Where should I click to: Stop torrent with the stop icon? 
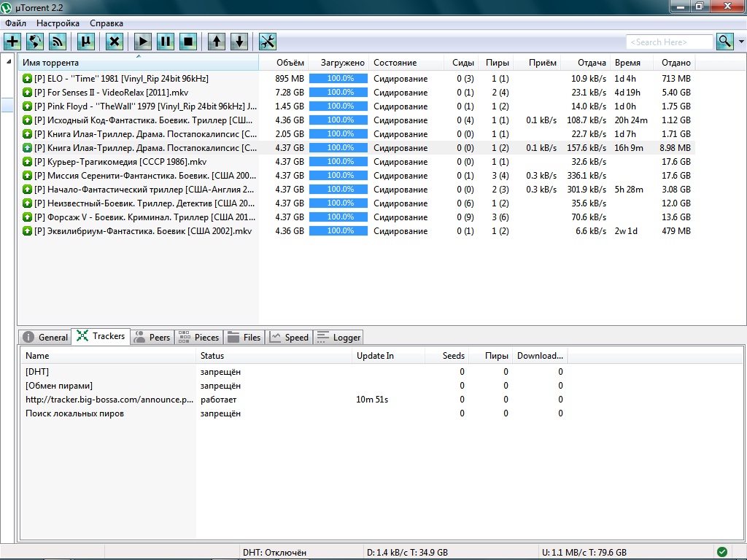coord(188,42)
